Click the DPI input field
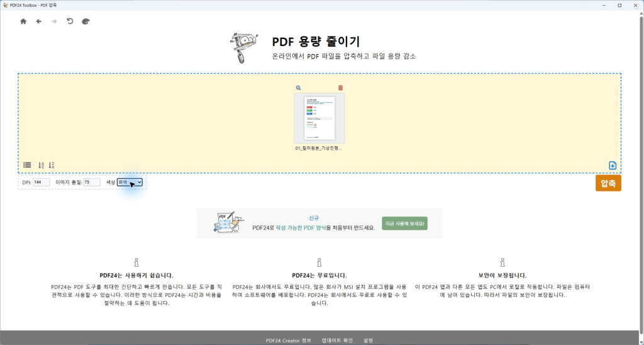 point(42,182)
